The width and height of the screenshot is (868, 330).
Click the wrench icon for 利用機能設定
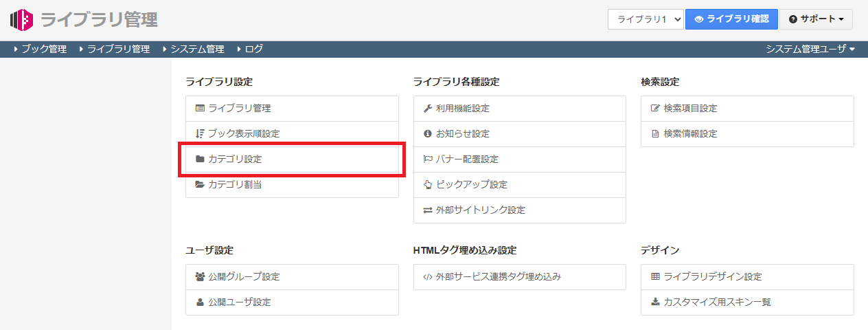(x=427, y=109)
